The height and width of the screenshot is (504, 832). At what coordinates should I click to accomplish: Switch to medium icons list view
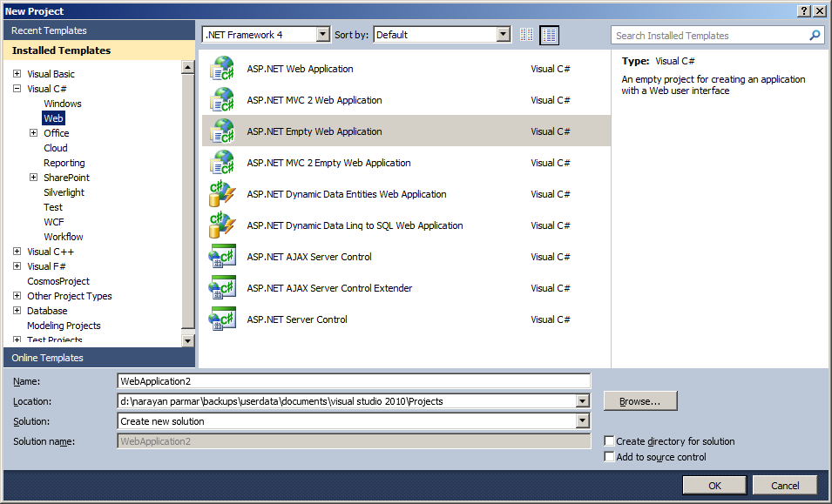coord(549,35)
